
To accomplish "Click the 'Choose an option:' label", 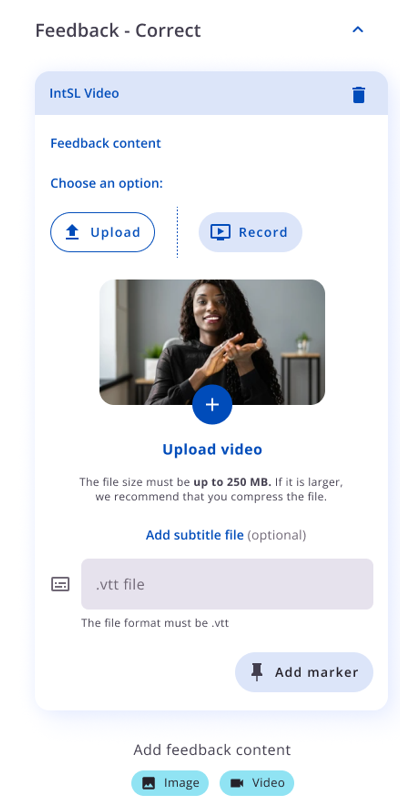I will [x=106, y=183].
